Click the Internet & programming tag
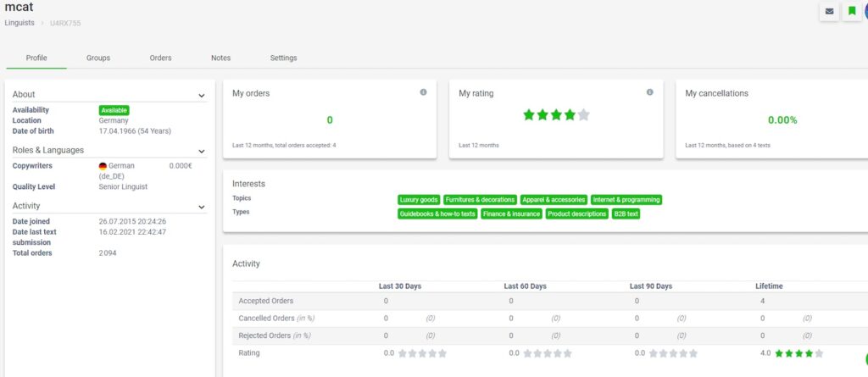This screenshot has height=377, width=868. point(626,200)
